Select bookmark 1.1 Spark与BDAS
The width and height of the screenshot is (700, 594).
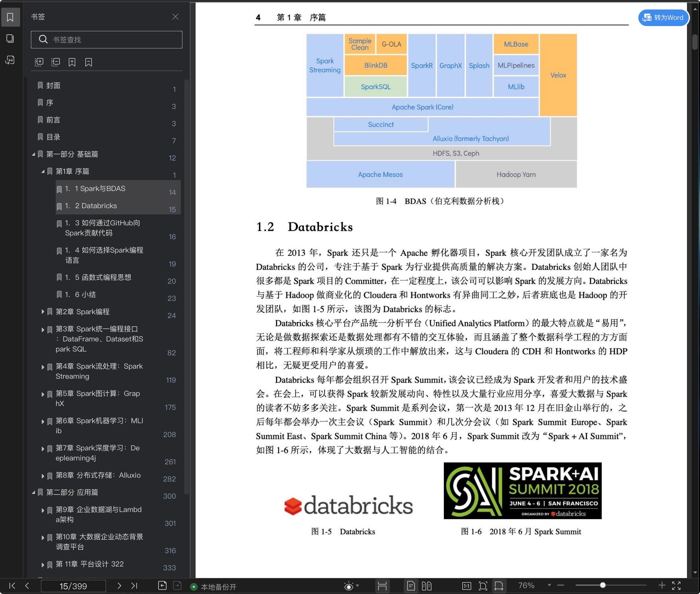click(118, 189)
